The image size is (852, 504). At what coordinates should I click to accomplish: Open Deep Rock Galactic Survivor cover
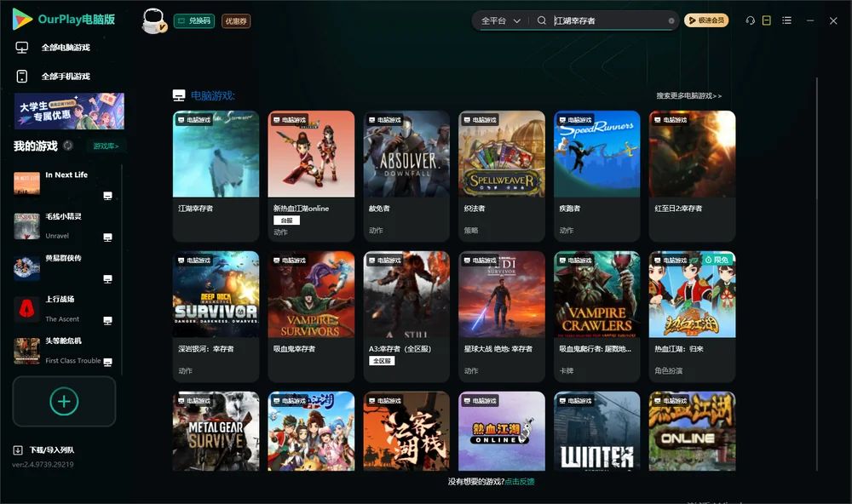click(x=216, y=294)
